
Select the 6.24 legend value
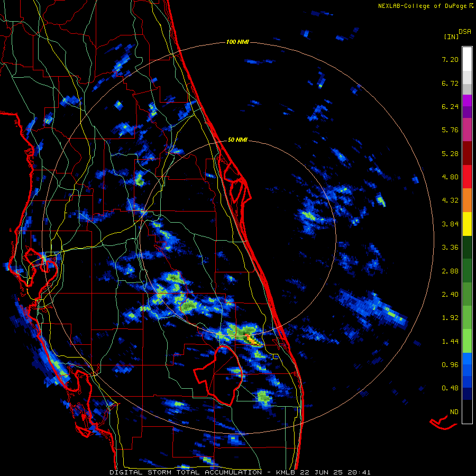tap(450, 106)
